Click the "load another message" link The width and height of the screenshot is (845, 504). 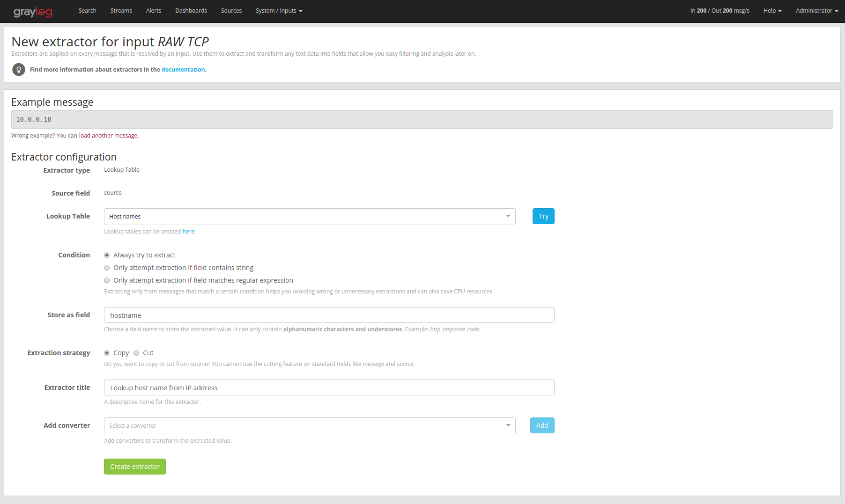(x=108, y=136)
